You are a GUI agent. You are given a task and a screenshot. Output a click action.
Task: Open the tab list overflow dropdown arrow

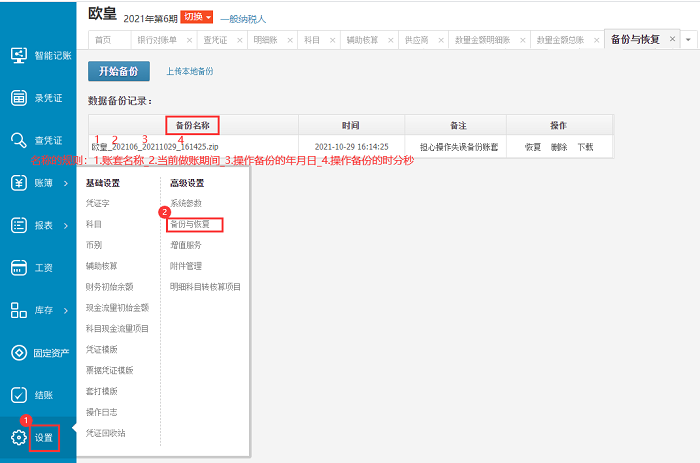(688, 40)
